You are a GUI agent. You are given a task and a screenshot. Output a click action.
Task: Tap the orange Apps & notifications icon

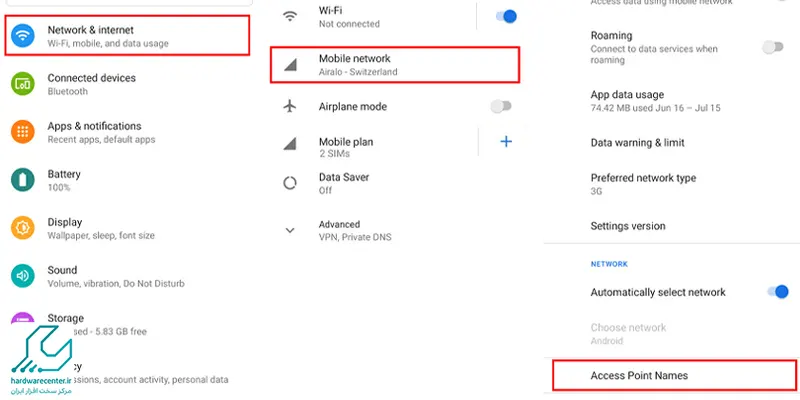click(x=22, y=132)
